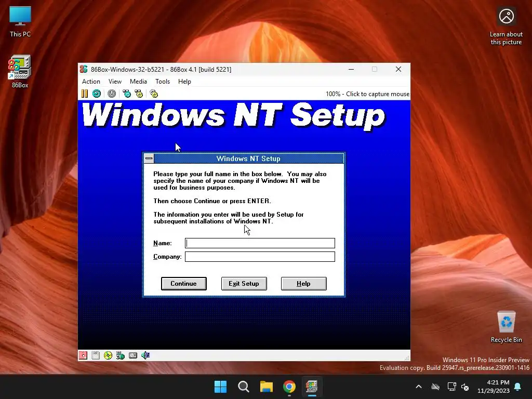Open the Windows Start button on taskbar
This screenshot has height=399, width=532.
point(220,387)
